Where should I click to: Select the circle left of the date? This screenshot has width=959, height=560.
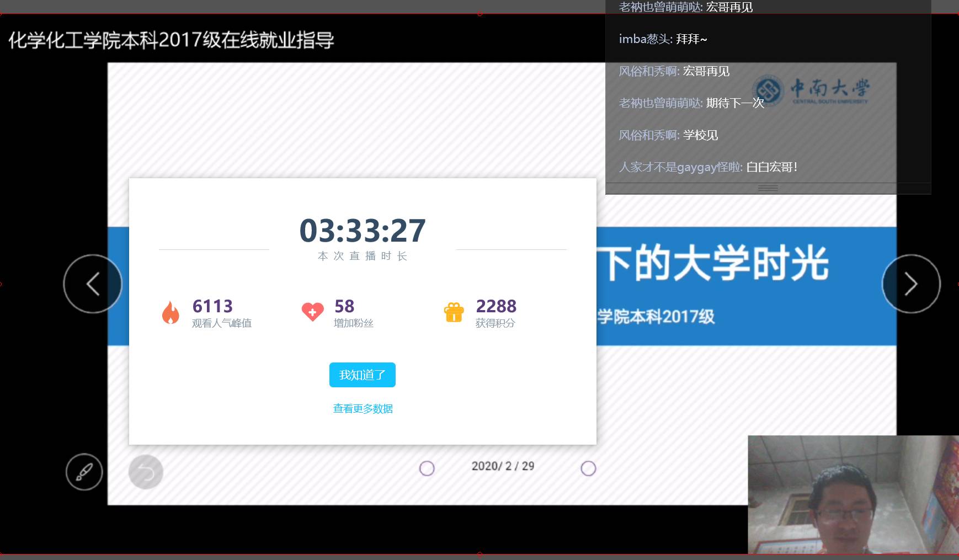pos(427,468)
